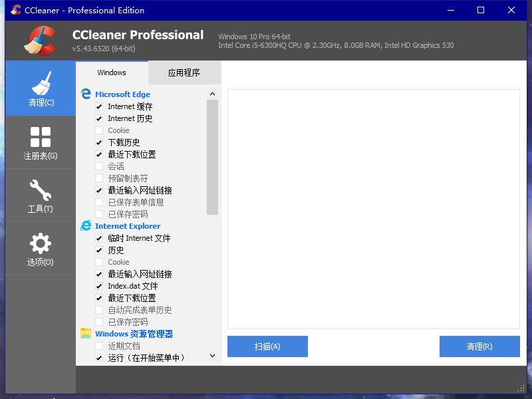Click the CCleaner logo in the header
The image size is (532, 399).
point(40,41)
